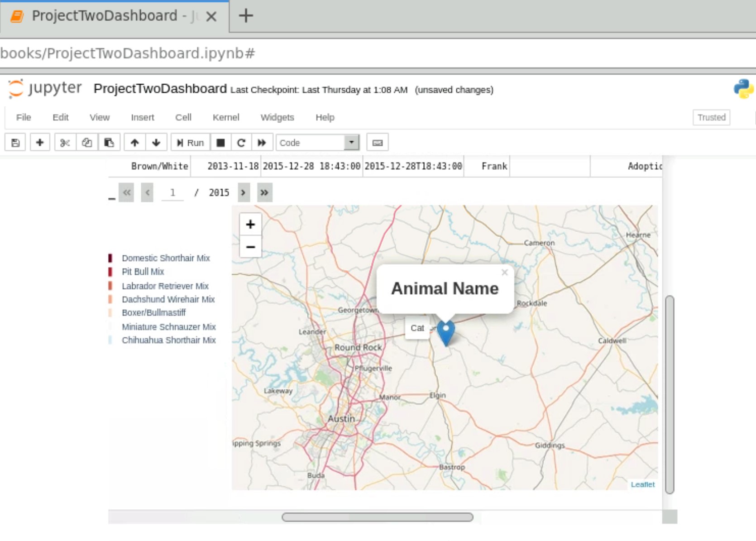Viewport: 756px width, 541px height.
Task: Toggle Chihuahua Shorthair Mix legend entry
Action: pos(168,340)
